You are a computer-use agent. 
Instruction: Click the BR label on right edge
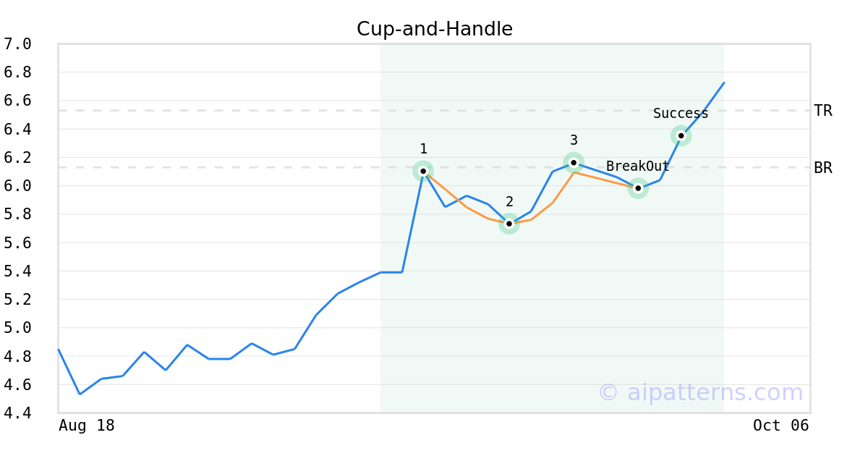point(822,168)
